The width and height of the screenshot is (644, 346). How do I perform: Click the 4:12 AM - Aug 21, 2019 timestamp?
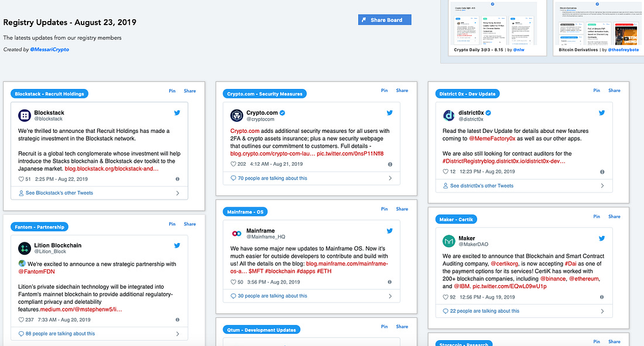point(276,164)
